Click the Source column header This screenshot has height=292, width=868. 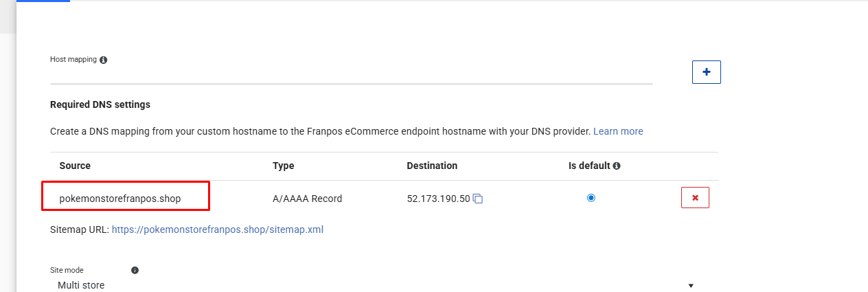pos(75,166)
